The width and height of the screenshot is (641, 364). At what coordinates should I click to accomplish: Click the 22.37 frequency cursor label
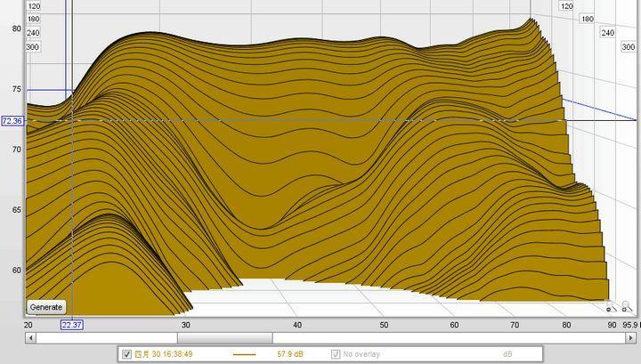point(72,325)
